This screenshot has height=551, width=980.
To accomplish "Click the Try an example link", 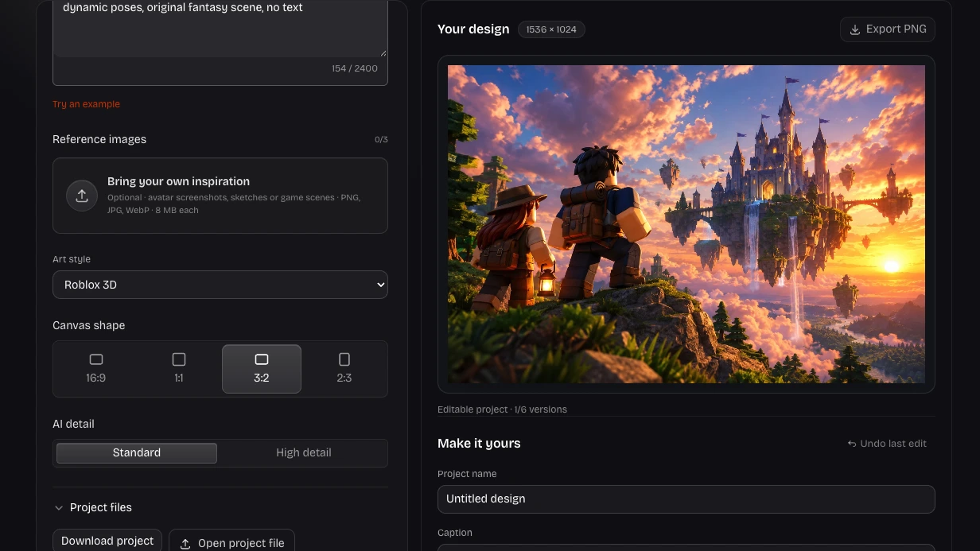I will point(86,104).
